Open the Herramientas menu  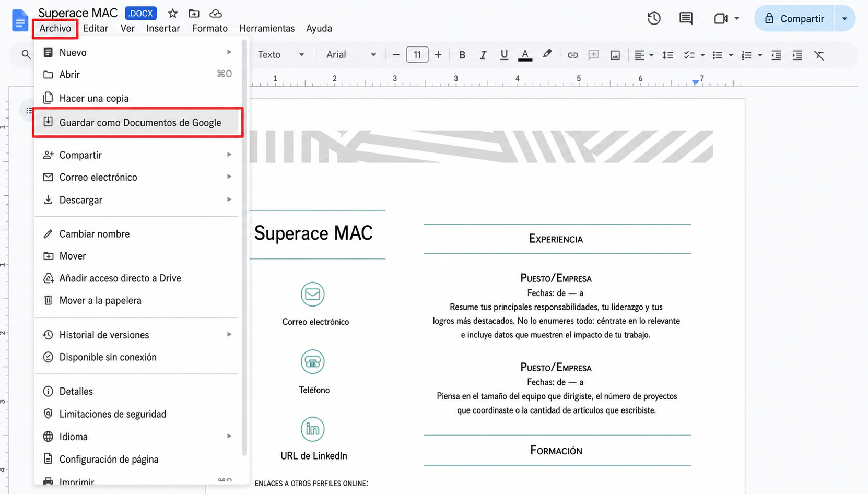(267, 28)
